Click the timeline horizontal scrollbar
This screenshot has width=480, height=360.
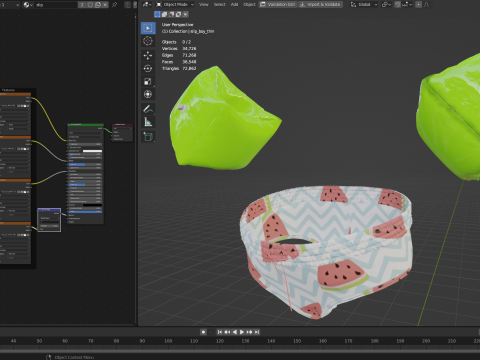click(x=240, y=351)
